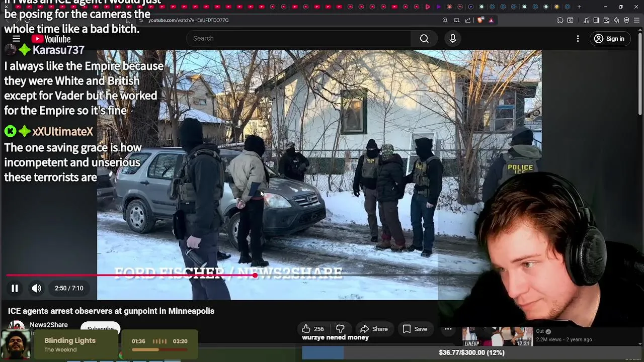Open Brave Rewards triangle icon
The height and width of the screenshot is (362, 644).
coord(491,20)
